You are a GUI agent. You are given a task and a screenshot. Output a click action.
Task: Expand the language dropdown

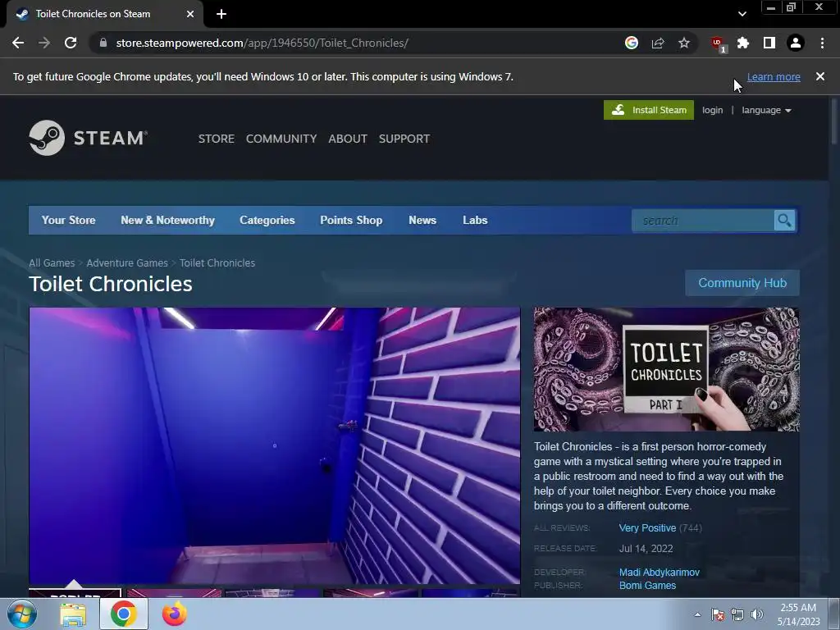coord(766,110)
